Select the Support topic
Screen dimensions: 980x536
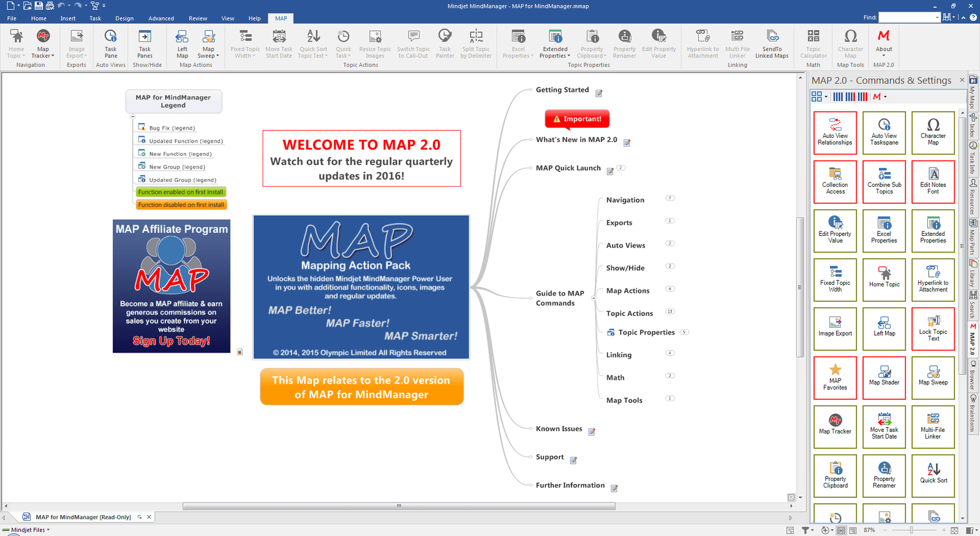click(549, 457)
